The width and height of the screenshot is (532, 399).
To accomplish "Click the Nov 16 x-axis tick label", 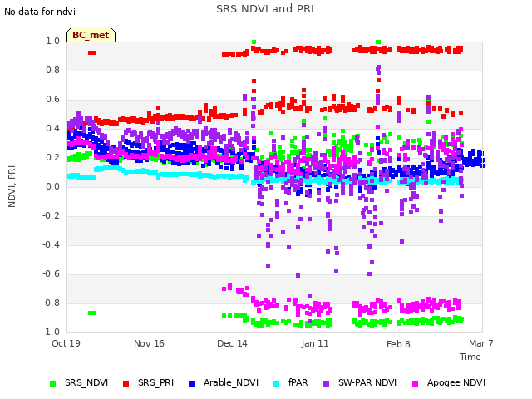I will 149,343.
